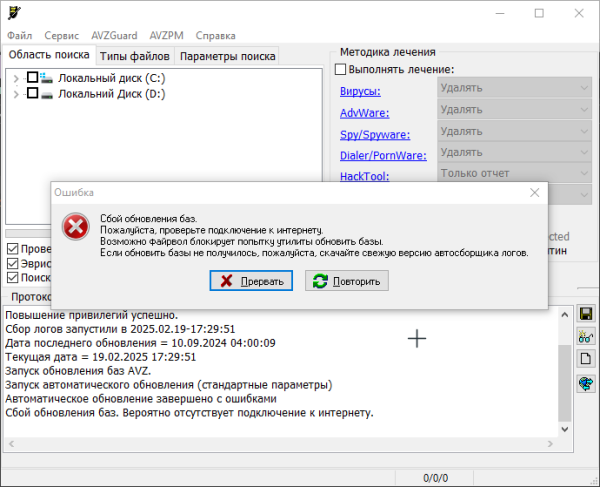Screen dimensions: 600x487
Task: Follow the Spy/Spyware link
Action: coord(375,134)
